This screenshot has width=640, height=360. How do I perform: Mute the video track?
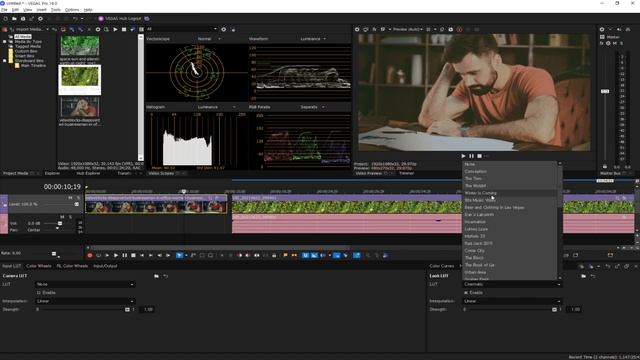[70, 198]
